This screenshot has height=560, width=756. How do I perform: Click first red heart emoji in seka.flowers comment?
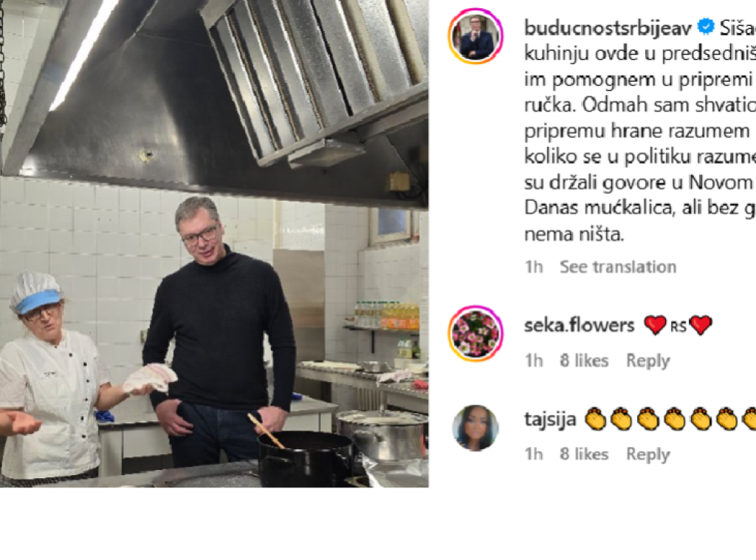tap(656, 325)
